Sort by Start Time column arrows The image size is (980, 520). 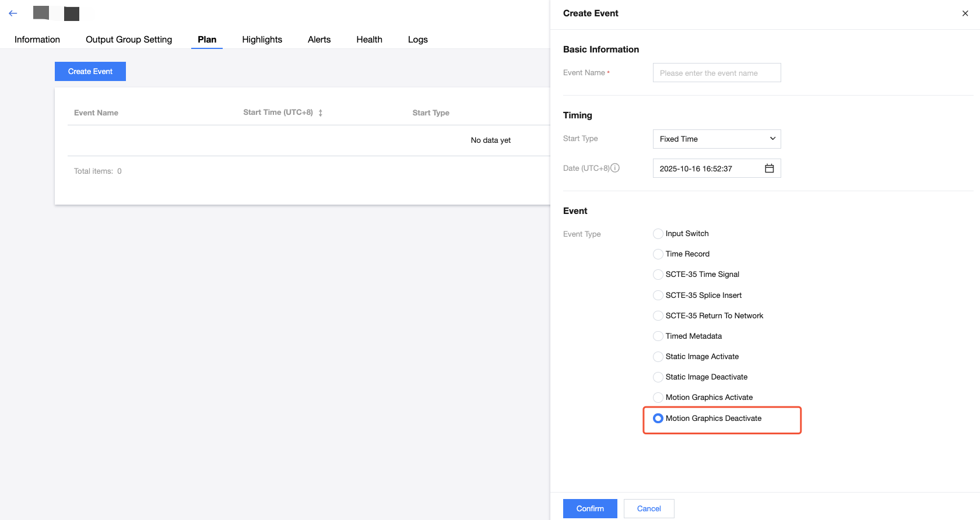(x=320, y=113)
